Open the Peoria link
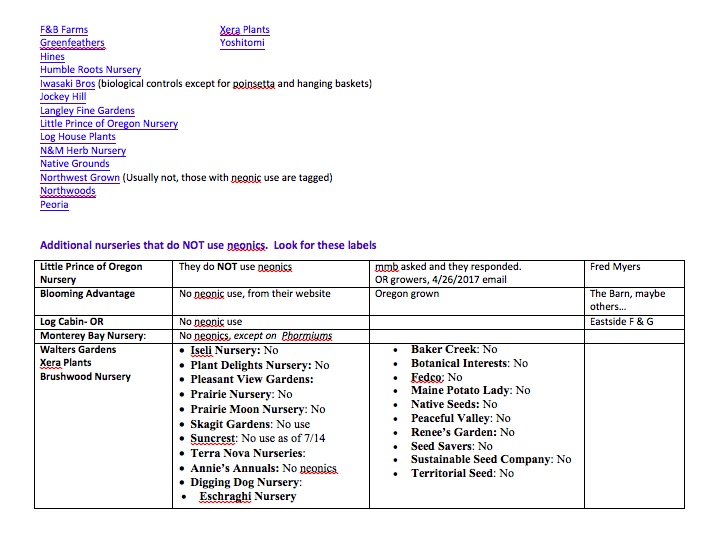 click(x=54, y=205)
